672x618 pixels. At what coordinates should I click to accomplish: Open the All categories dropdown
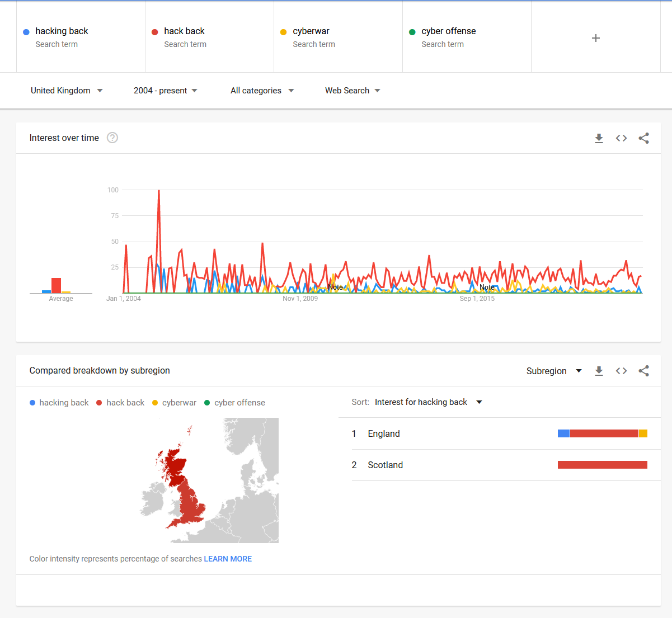coord(262,91)
